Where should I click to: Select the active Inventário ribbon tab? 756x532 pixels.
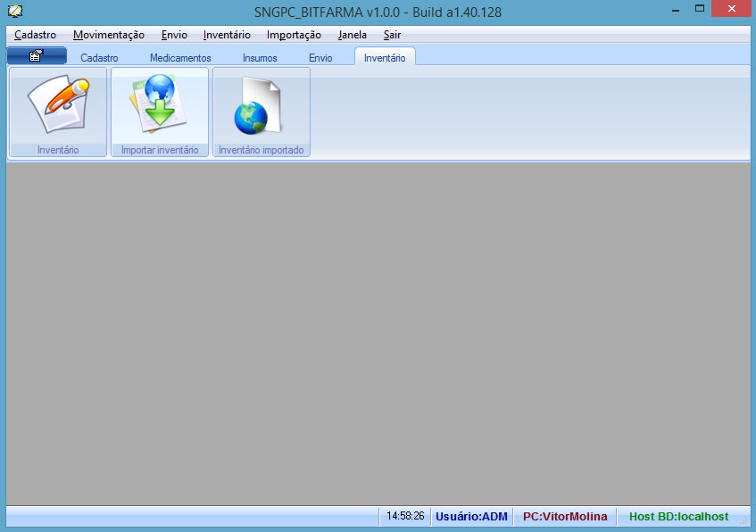[x=385, y=57]
